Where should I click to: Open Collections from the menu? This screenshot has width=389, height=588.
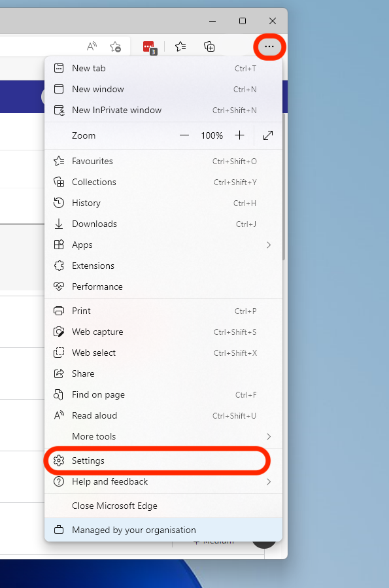pyautogui.click(x=163, y=182)
